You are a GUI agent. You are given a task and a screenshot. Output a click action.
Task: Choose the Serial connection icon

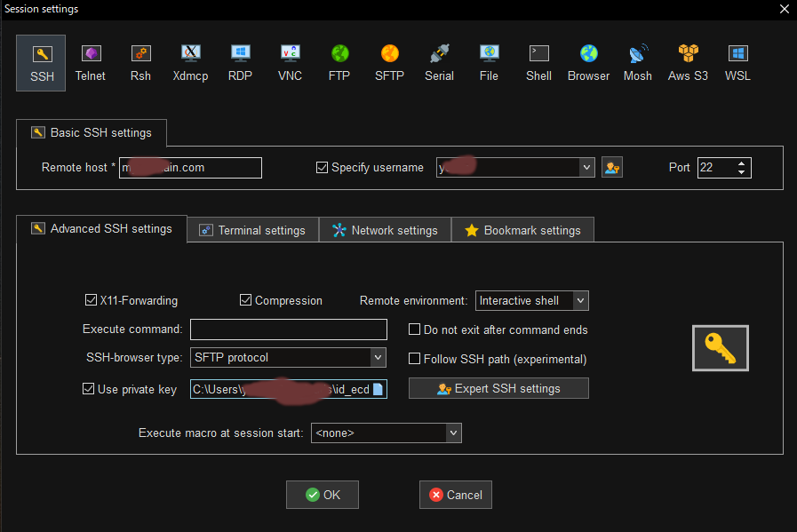(x=439, y=62)
